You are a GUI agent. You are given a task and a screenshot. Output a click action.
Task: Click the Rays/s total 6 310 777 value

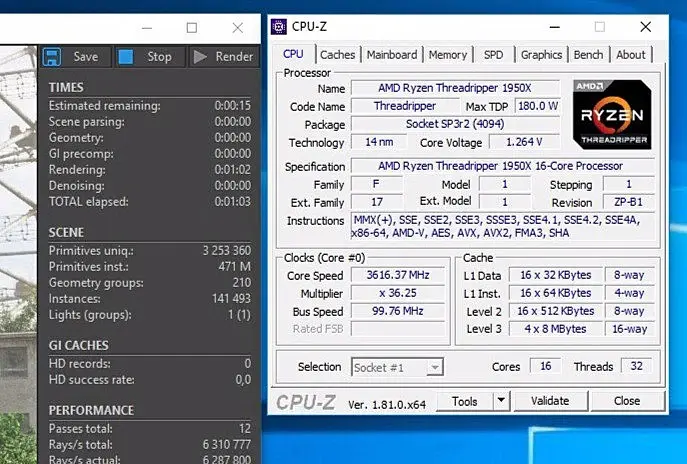227,445
